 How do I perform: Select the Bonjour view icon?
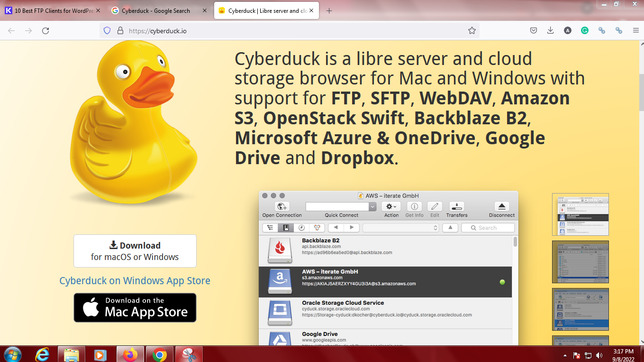coord(317,228)
